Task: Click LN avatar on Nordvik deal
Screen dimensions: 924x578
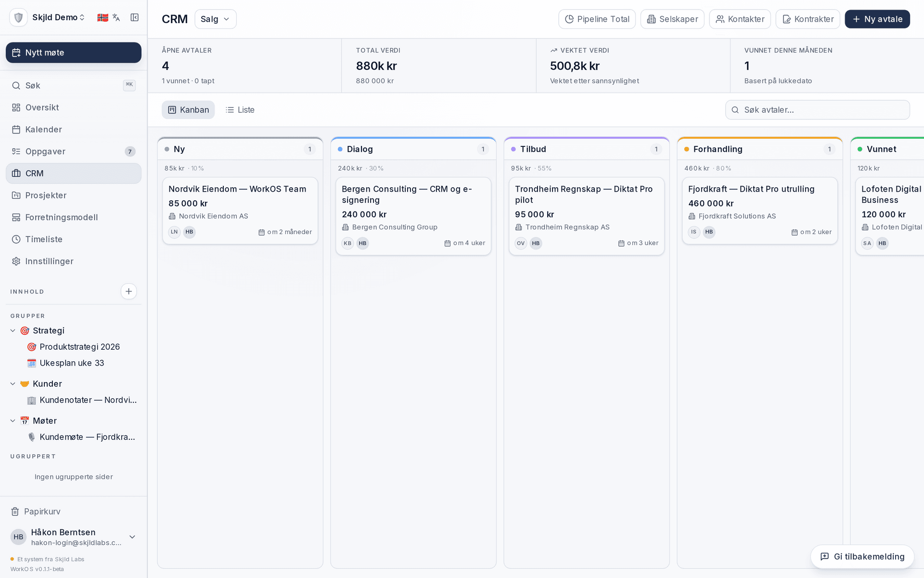Action: coord(174,232)
